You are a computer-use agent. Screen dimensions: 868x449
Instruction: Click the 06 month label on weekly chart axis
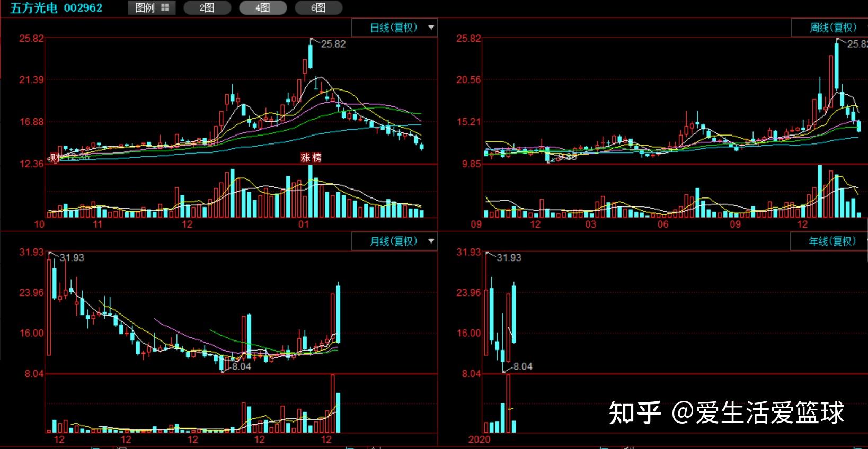click(663, 224)
